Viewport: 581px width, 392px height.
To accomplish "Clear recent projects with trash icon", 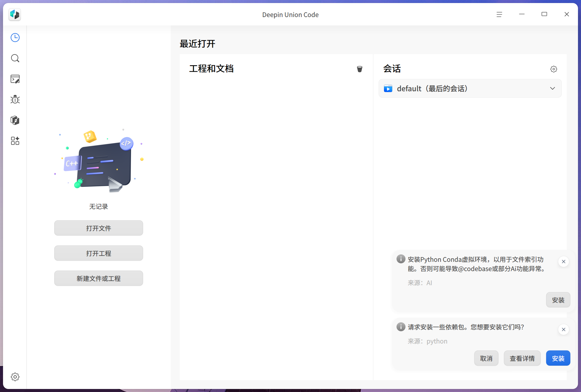I will click(360, 69).
